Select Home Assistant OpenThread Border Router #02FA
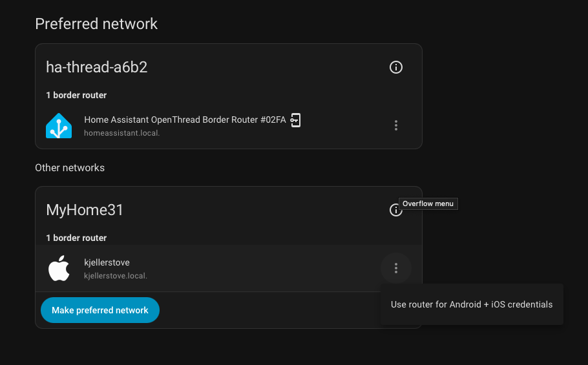588x365 pixels. point(185,120)
